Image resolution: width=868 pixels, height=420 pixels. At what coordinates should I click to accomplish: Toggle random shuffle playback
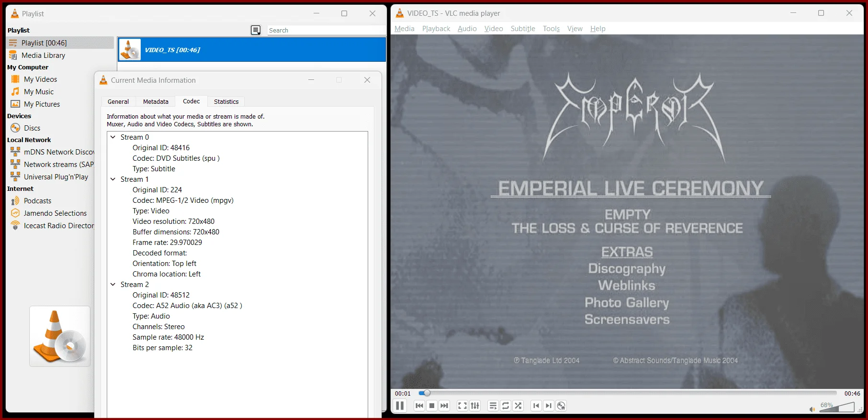pos(518,406)
